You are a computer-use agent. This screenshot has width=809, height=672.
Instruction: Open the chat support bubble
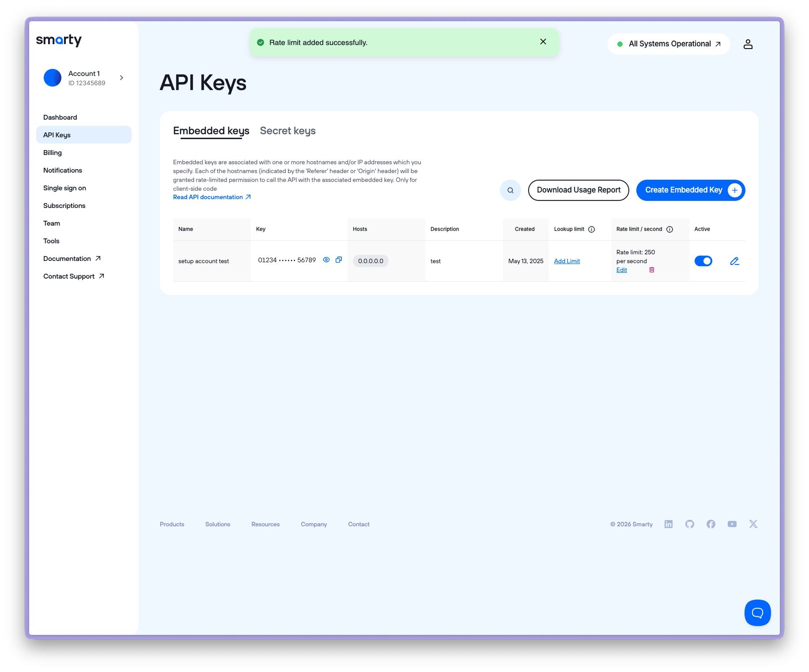(x=757, y=612)
